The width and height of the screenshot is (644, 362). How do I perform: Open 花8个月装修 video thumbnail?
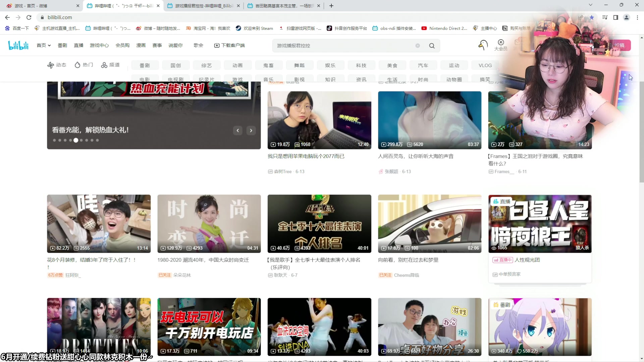click(99, 224)
